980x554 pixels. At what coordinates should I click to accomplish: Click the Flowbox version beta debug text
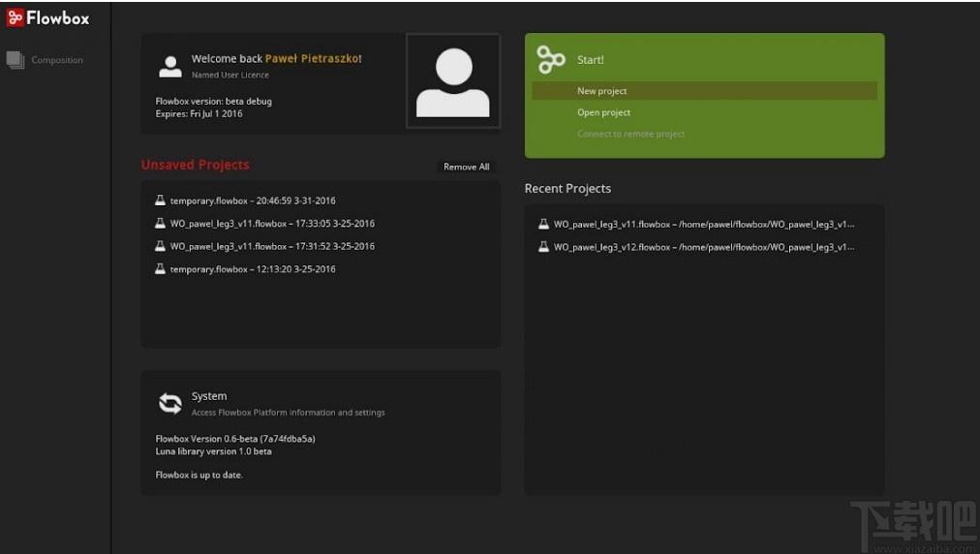[x=213, y=102]
